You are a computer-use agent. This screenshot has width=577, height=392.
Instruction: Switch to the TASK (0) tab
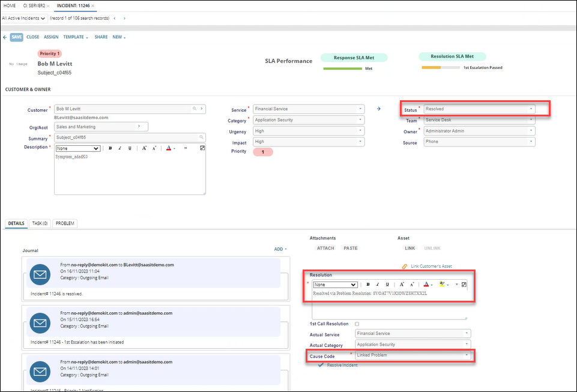point(40,223)
